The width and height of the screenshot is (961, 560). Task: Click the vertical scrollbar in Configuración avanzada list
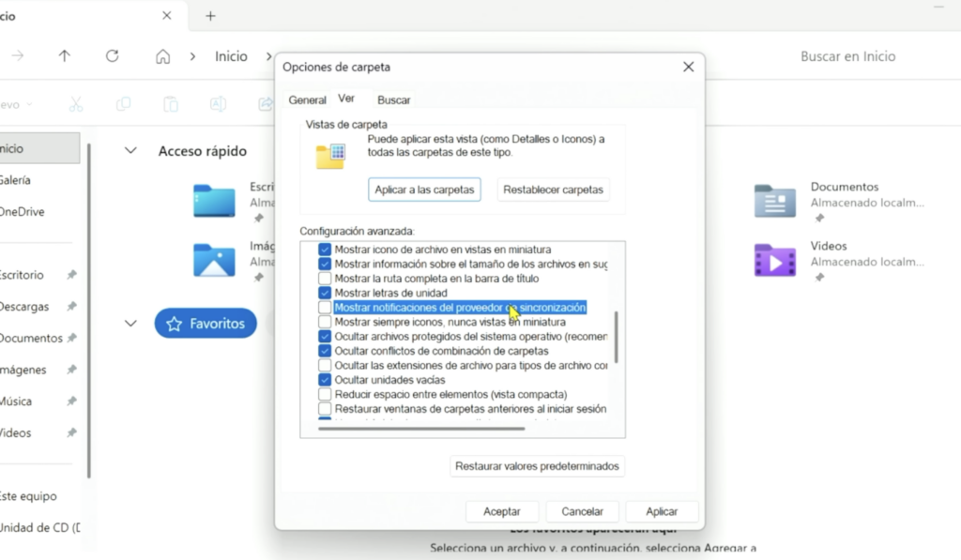click(x=616, y=337)
